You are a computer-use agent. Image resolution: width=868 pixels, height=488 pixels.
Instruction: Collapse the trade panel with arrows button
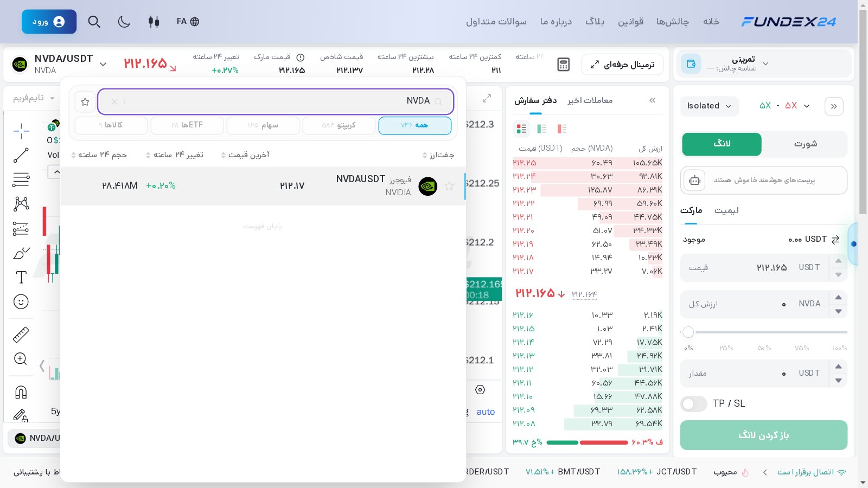coord(834,106)
